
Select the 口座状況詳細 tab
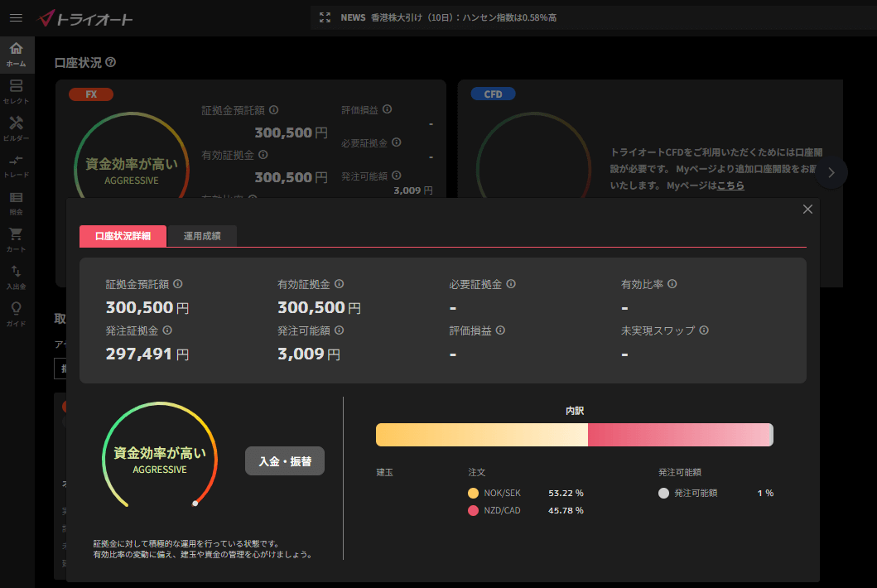coord(123,236)
